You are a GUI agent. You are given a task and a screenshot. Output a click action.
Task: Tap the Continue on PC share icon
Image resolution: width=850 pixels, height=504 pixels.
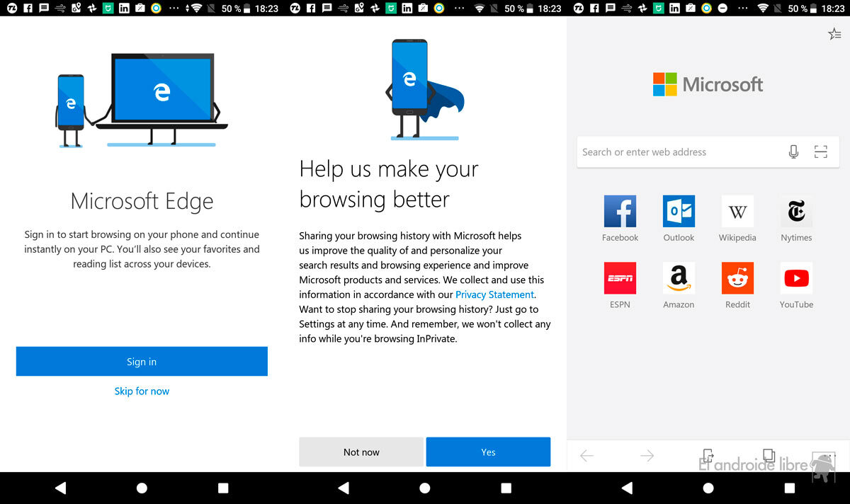708,457
